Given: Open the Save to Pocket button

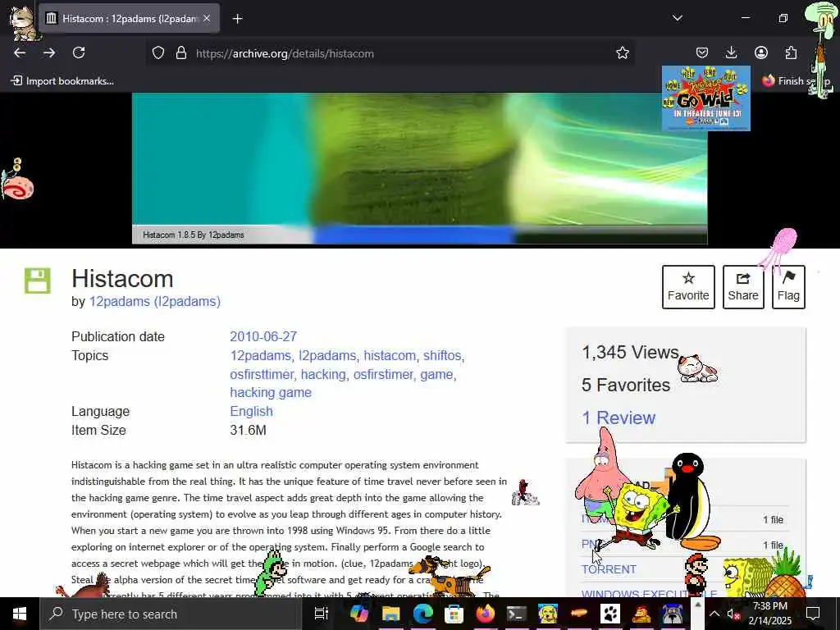Looking at the screenshot, I should tap(702, 52).
